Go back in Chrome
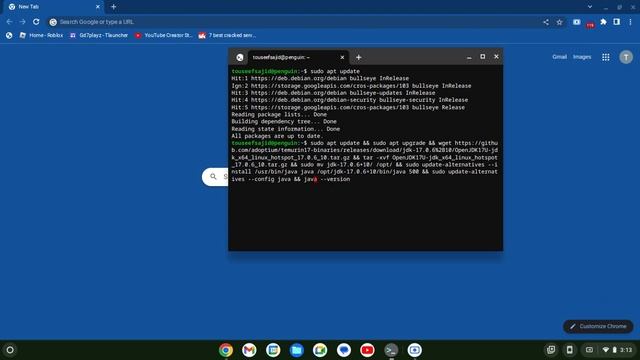The width and height of the screenshot is (640, 360). click(x=9, y=22)
